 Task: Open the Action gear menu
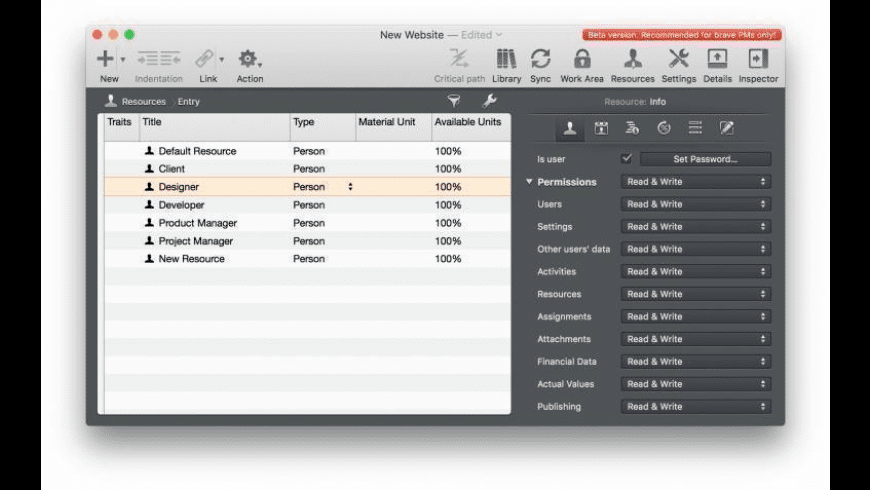click(x=249, y=59)
